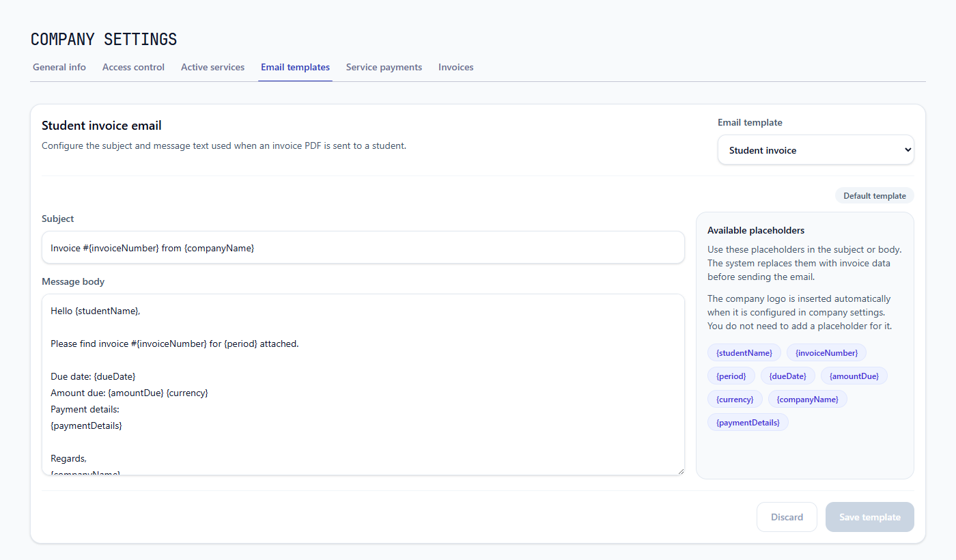The image size is (956, 560).
Task: Click the {paymentDetails} placeholder chip
Action: 748,423
